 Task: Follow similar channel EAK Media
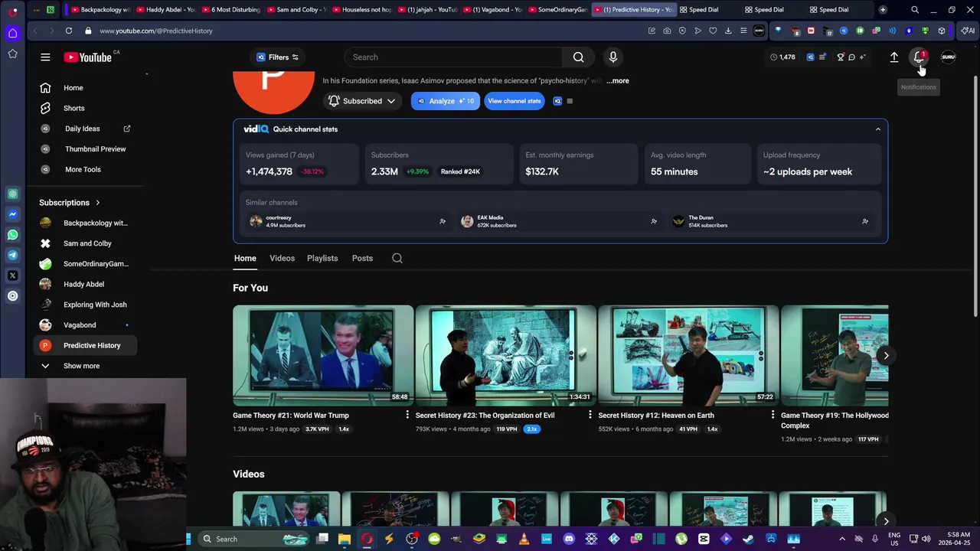pos(653,221)
